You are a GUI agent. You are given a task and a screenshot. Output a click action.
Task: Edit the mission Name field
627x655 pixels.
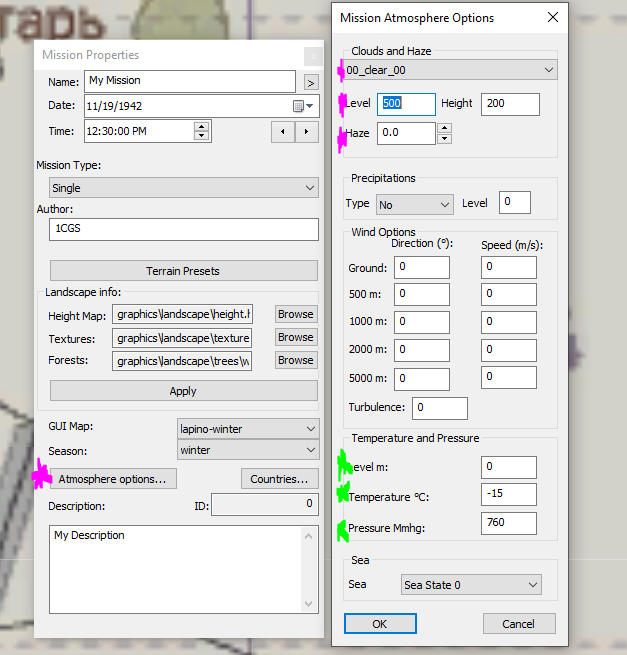(x=190, y=81)
